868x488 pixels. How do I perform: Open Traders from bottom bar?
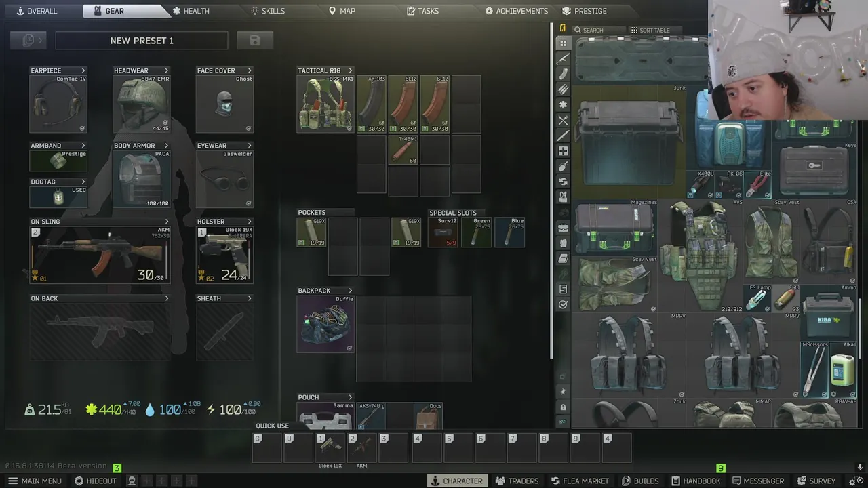point(517,481)
